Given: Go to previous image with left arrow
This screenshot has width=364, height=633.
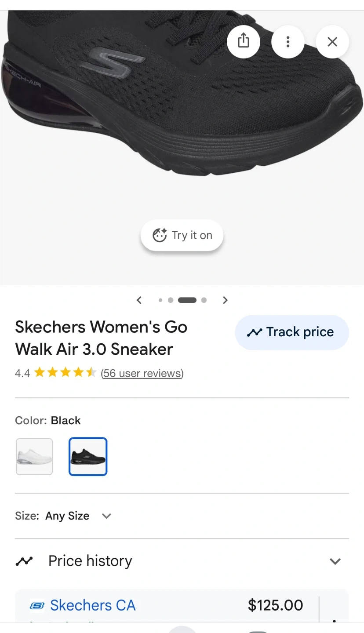Looking at the screenshot, I should point(139,300).
